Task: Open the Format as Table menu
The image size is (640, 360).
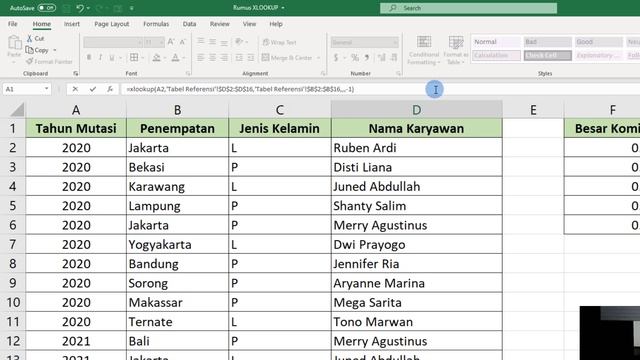Action: click(x=456, y=50)
